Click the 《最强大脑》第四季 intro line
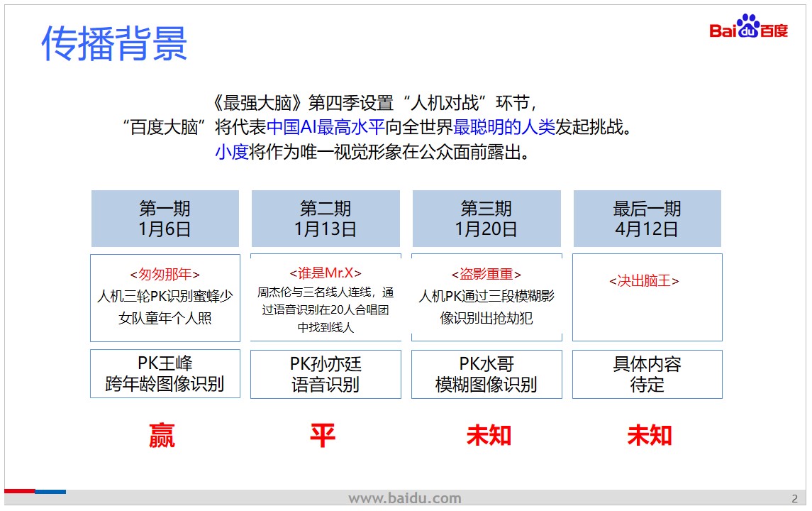Screen dimensions: 812x511 374,103
